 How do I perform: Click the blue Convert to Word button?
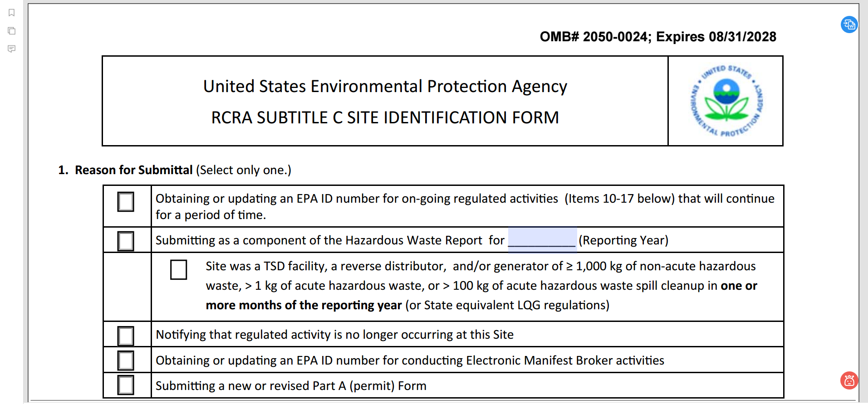coord(849,24)
